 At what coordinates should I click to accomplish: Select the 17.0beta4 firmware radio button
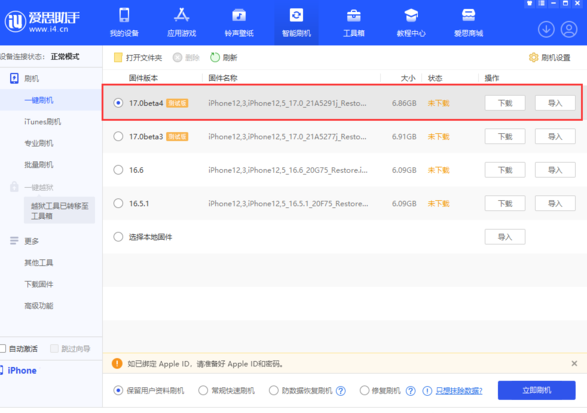click(x=118, y=103)
